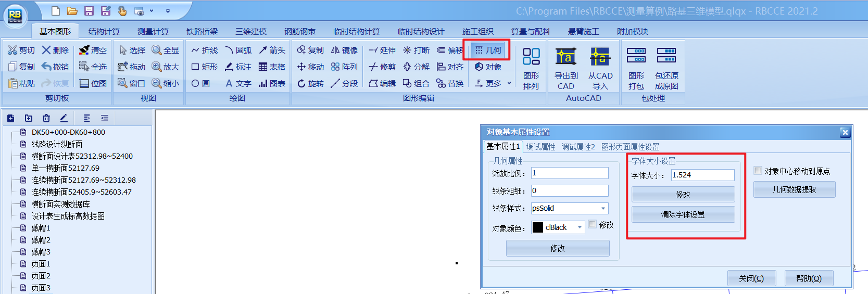
Task: Click the 镜像 (mirror) tool icon
Action: click(x=336, y=50)
